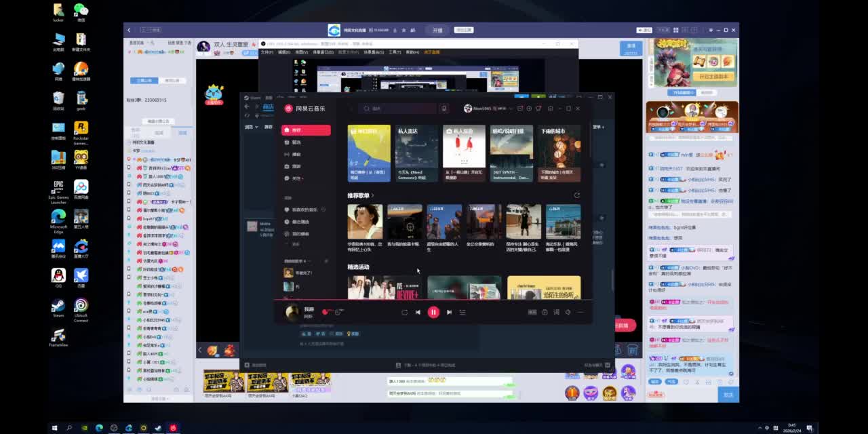The height and width of the screenshot is (434, 868).
Task: Open the volume control in player bar
Action: 568,312
